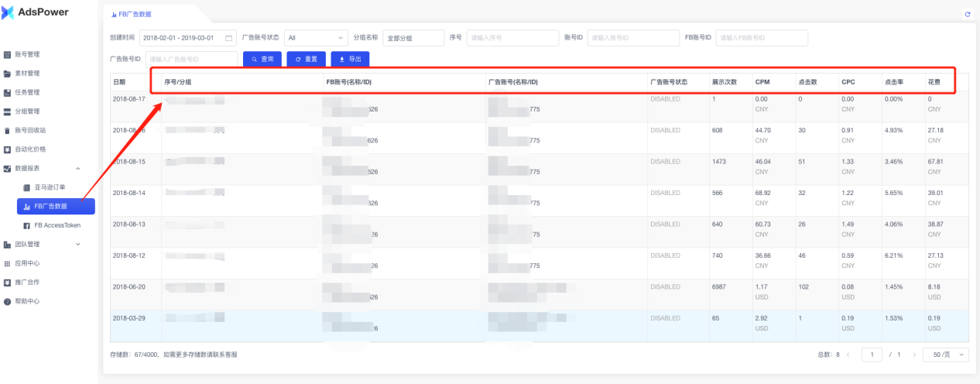Click the 账号管理 sidebar icon
The image size is (980, 384).
(x=8, y=55)
